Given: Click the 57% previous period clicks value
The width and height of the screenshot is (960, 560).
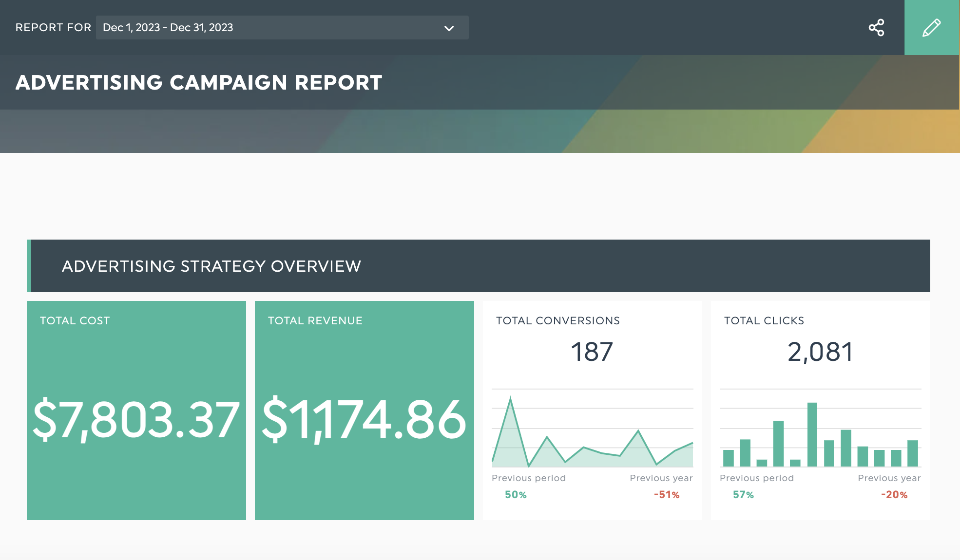Looking at the screenshot, I should coord(743,495).
